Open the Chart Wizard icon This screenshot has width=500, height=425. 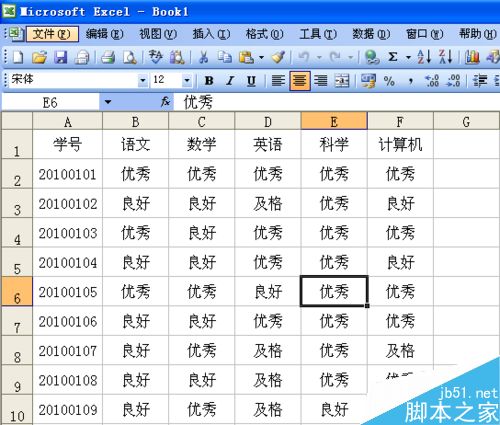pos(472,57)
